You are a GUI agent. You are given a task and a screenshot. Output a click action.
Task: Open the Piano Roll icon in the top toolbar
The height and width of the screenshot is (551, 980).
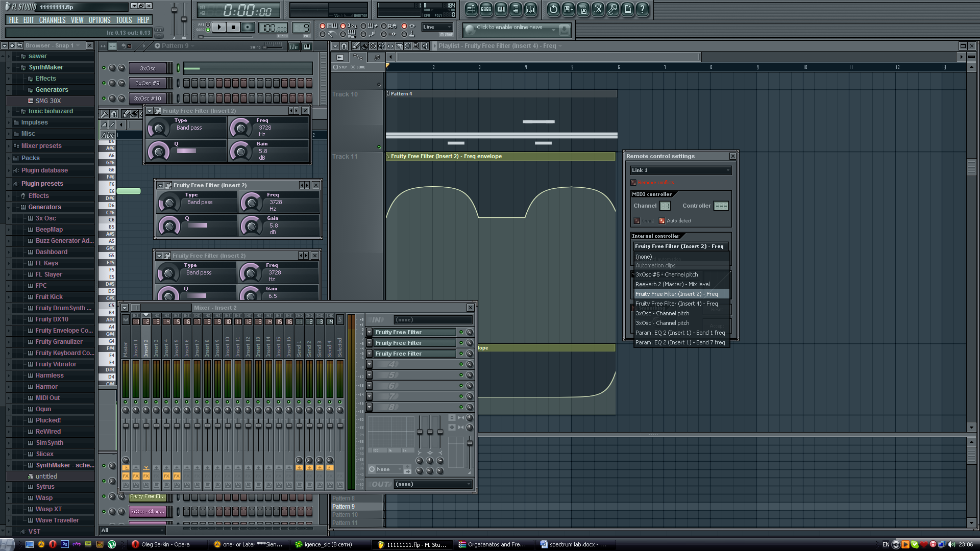pos(501,9)
